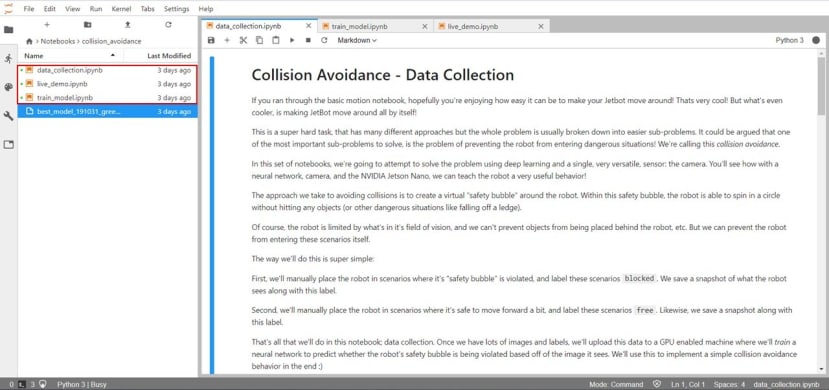Select train_model.ipynb in file list
829x390 pixels.
click(108, 98)
